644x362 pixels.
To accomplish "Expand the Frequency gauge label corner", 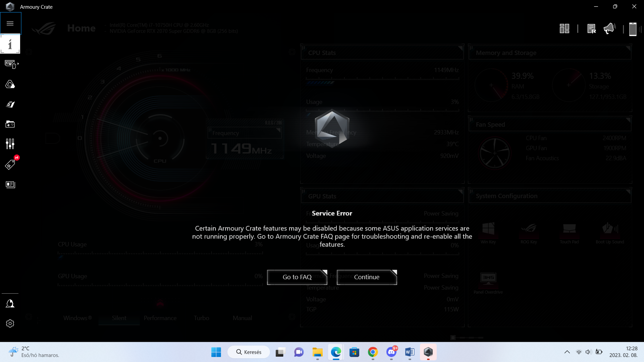I will (278, 131).
